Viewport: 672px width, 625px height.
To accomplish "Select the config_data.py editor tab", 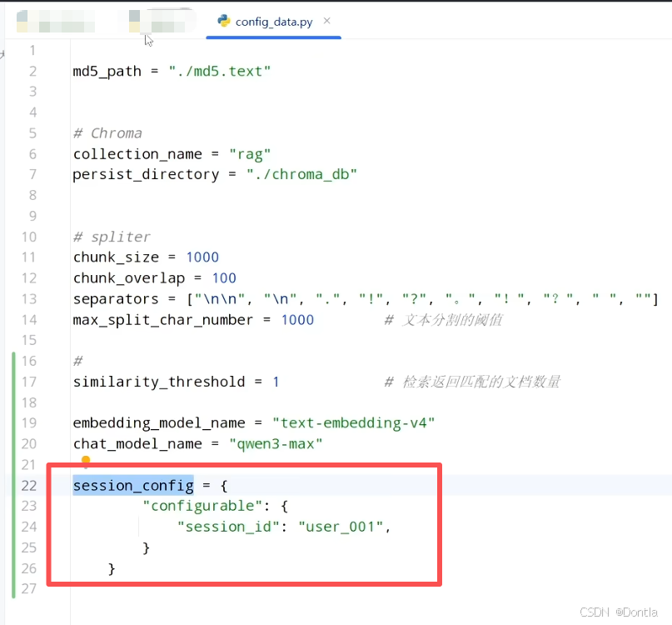I will (x=273, y=22).
